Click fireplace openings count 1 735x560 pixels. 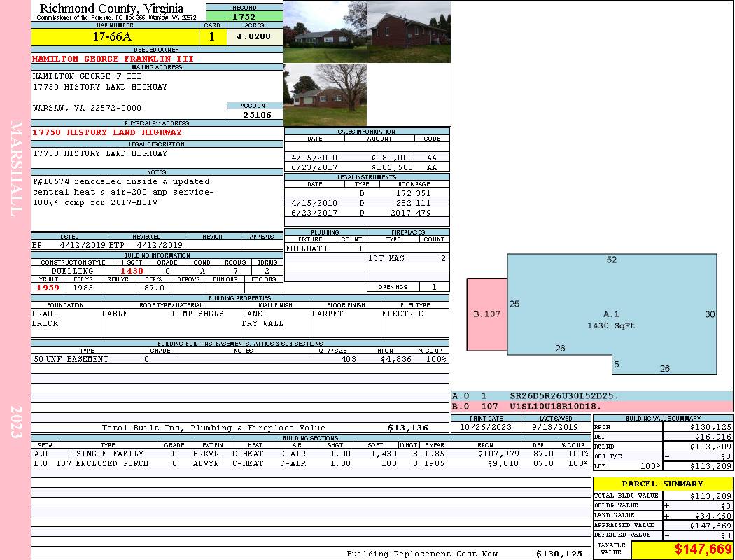coord(434,287)
